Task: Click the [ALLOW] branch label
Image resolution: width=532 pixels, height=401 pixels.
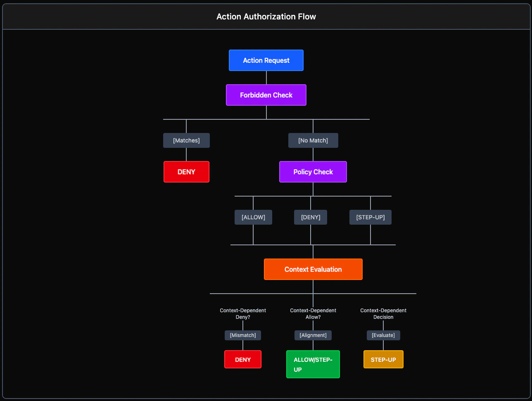Action: (x=253, y=217)
